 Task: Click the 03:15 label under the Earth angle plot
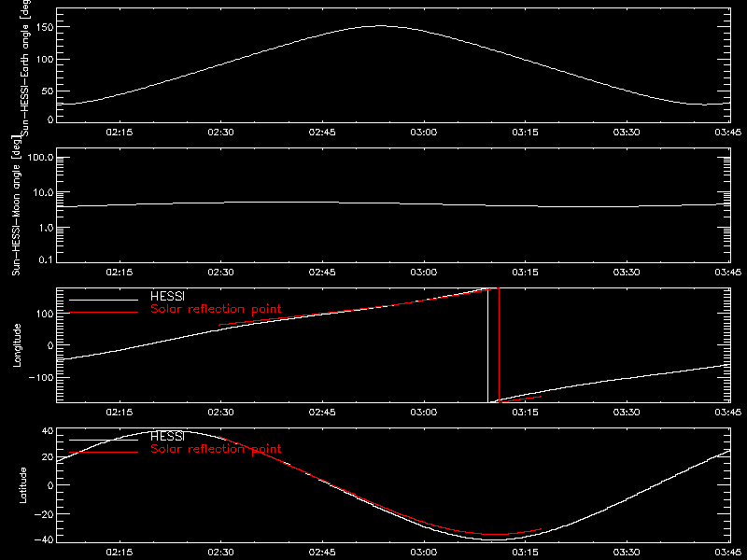click(x=525, y=132)
